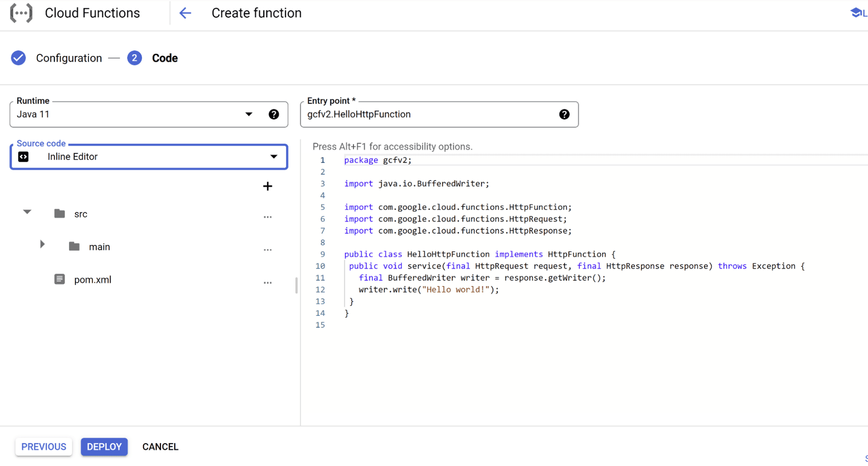The height and width of the screenshot is (466, 868).
Task: Collapse the src folder tree
Action: (27, 212)
